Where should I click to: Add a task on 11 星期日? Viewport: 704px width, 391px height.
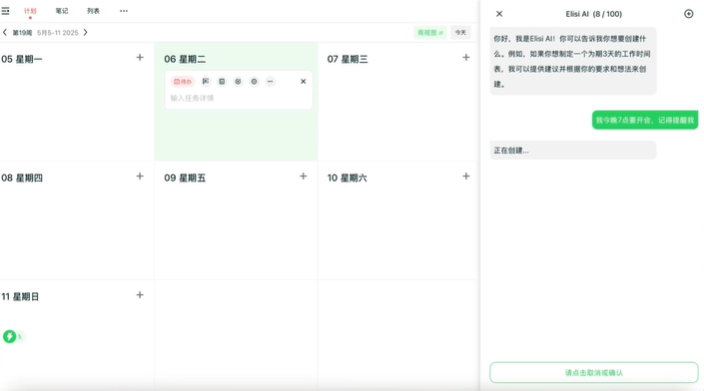coord(140,295)
